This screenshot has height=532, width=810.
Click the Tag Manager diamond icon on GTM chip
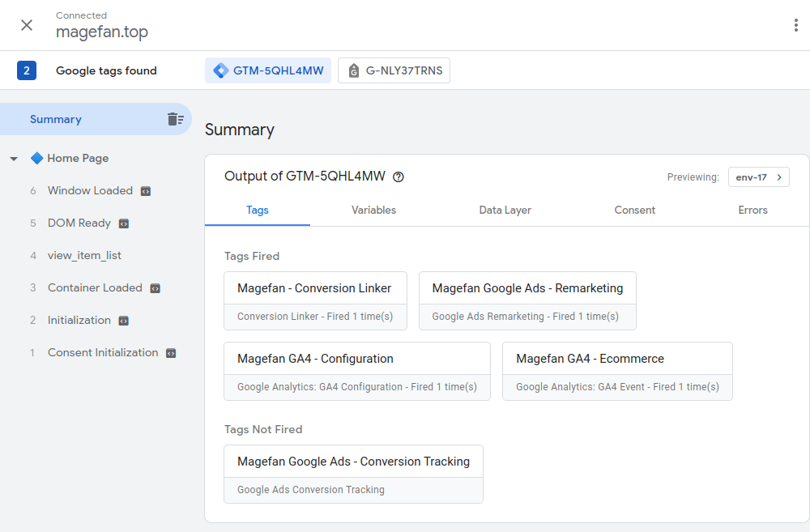click(220, 70)
